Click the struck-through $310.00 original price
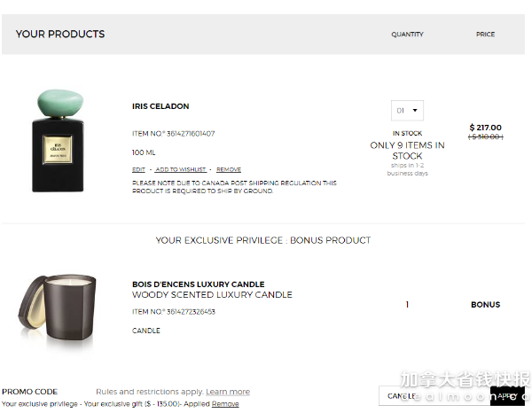The image size is (532, 413). (x=486, y=136)
